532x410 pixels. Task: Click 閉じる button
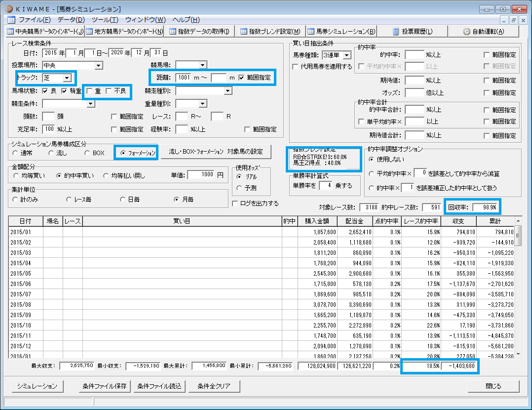click(x=494, y=386)
